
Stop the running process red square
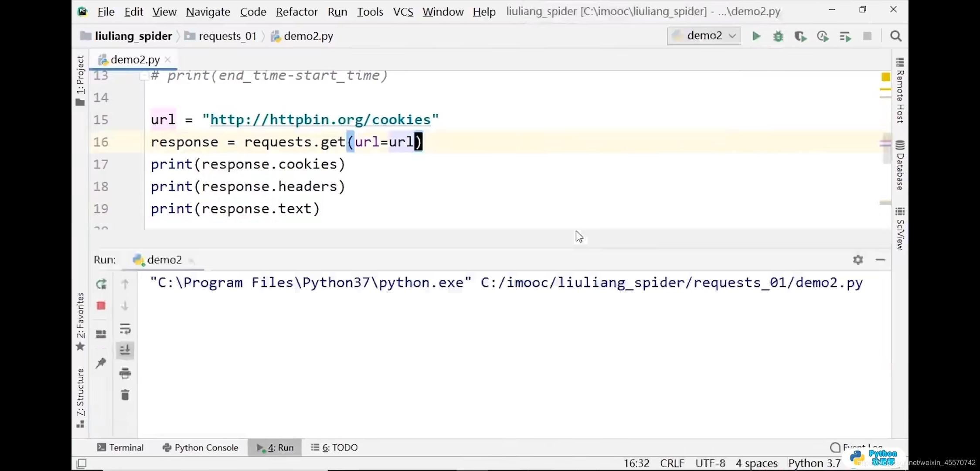click(x=101, y=306)
